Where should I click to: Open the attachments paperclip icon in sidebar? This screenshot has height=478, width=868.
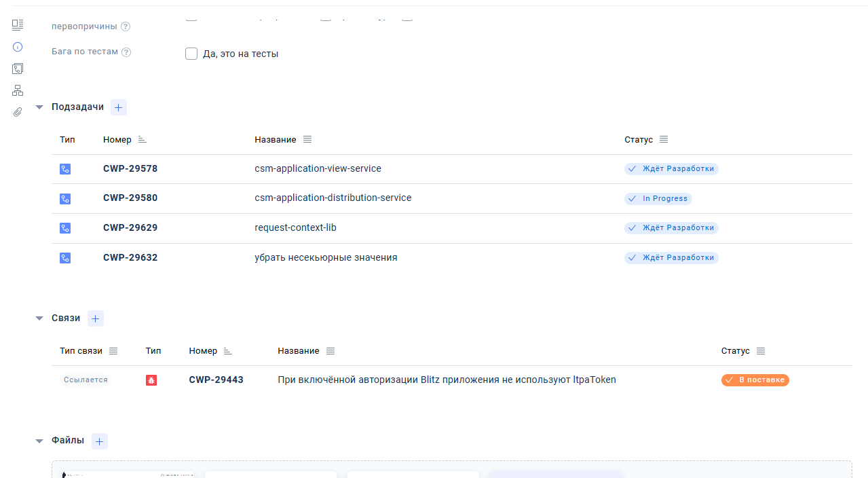(18, 112)
